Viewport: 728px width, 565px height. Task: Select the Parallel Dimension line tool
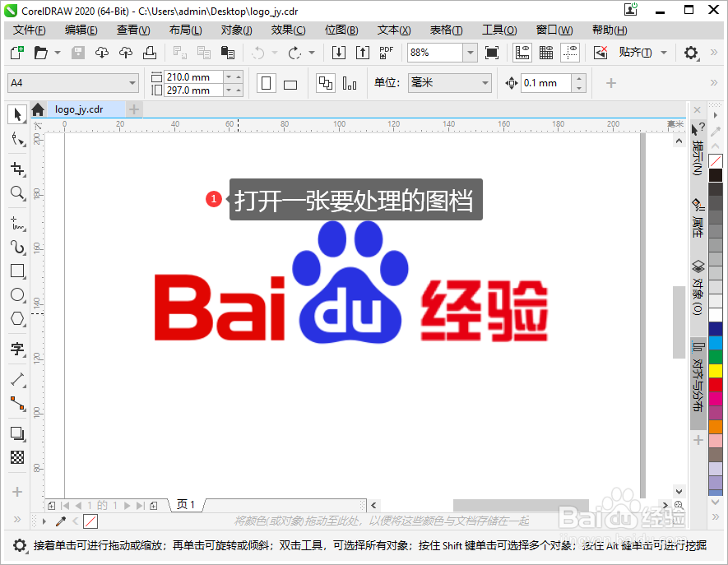17,380
